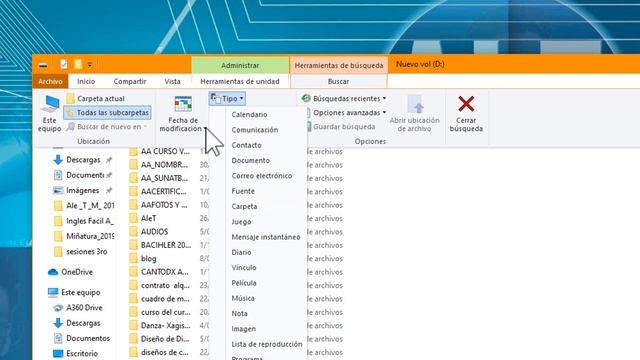Select the AA_NOMBR... folder
This screenshot has width=640, height=360.
click(x=159, y=165)
